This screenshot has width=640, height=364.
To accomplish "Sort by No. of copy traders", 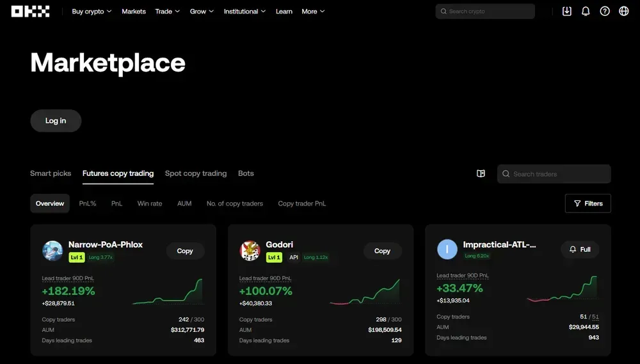I will click(235, 203).
